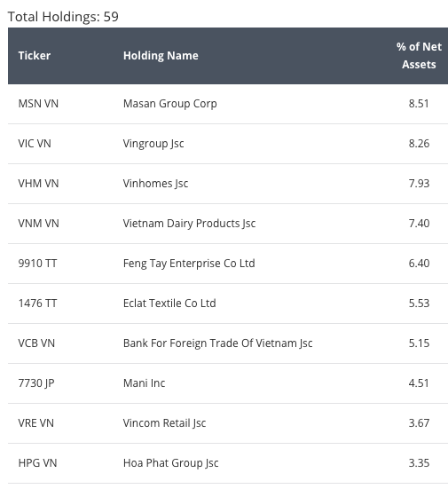Select Eclat Textile Co Ltd row
The image size is (448, 489).
point(228,304)
